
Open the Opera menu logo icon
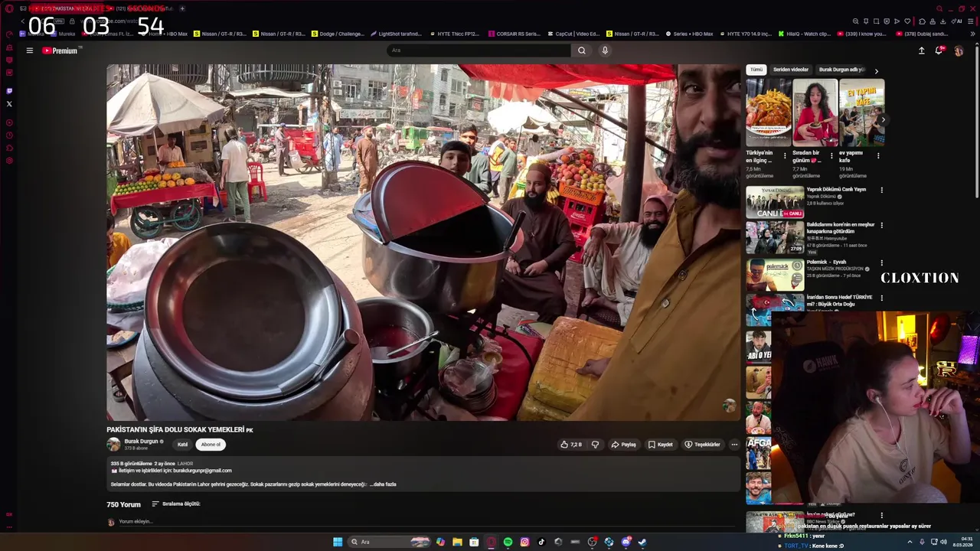point(9,8)
